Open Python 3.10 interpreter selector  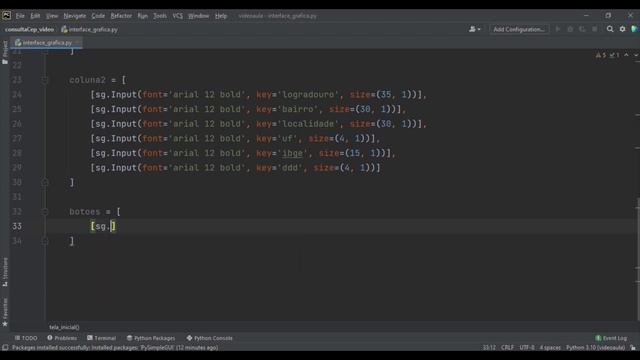point(595,348)
